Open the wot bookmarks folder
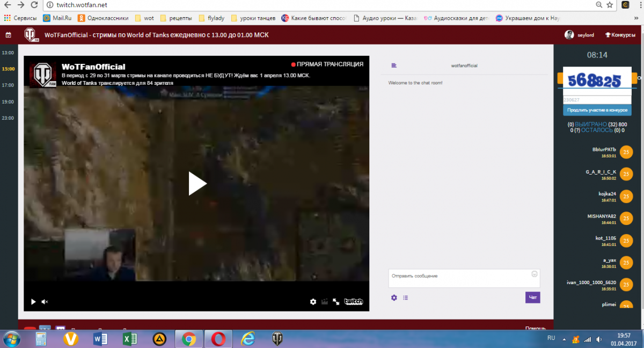 [144, 18]
